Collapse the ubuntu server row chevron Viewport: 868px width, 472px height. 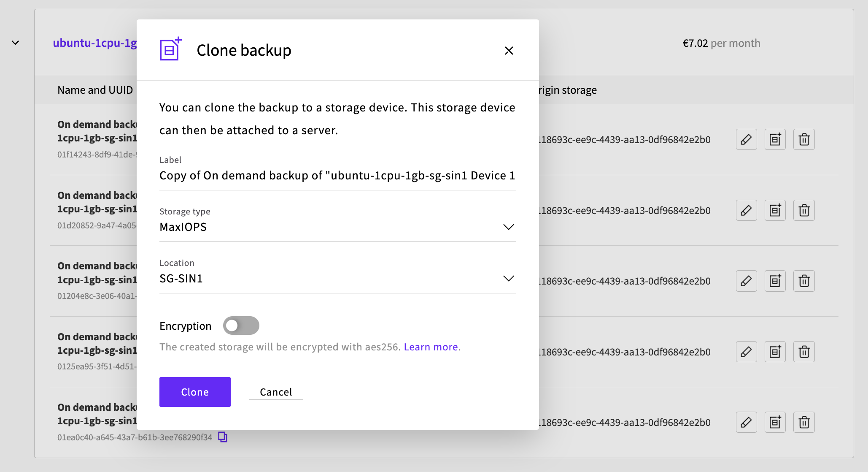[x=16, y=43]
